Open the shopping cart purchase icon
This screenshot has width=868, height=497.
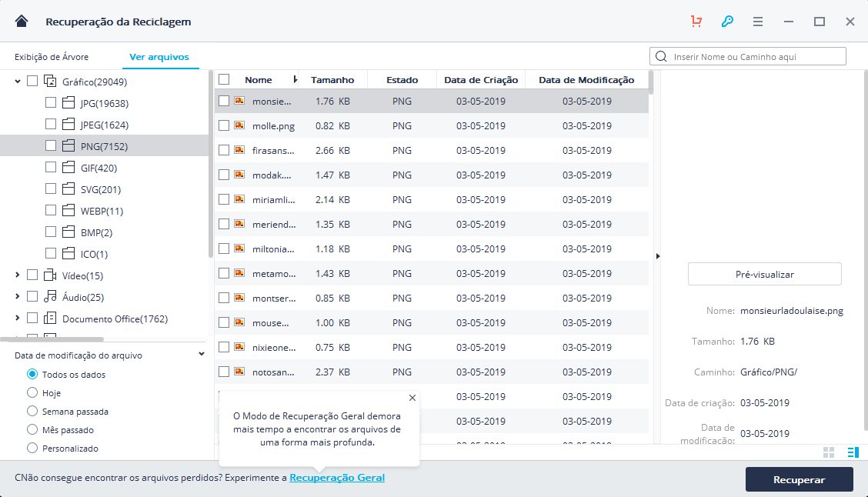[x=696, y=22]
